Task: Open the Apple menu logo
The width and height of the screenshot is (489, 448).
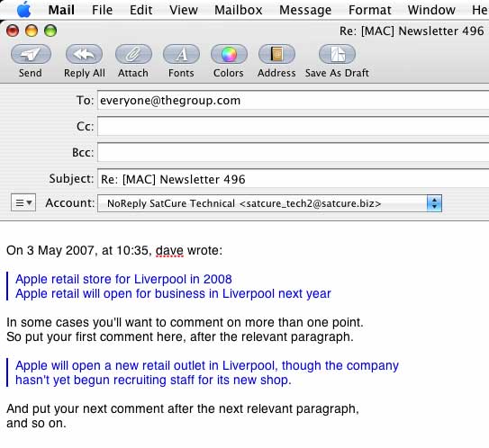Action: (x=23, y=9)
